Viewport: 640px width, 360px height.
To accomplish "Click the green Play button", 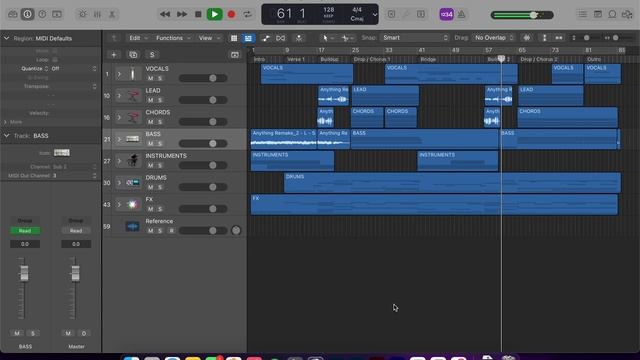I will coord(214,14).
